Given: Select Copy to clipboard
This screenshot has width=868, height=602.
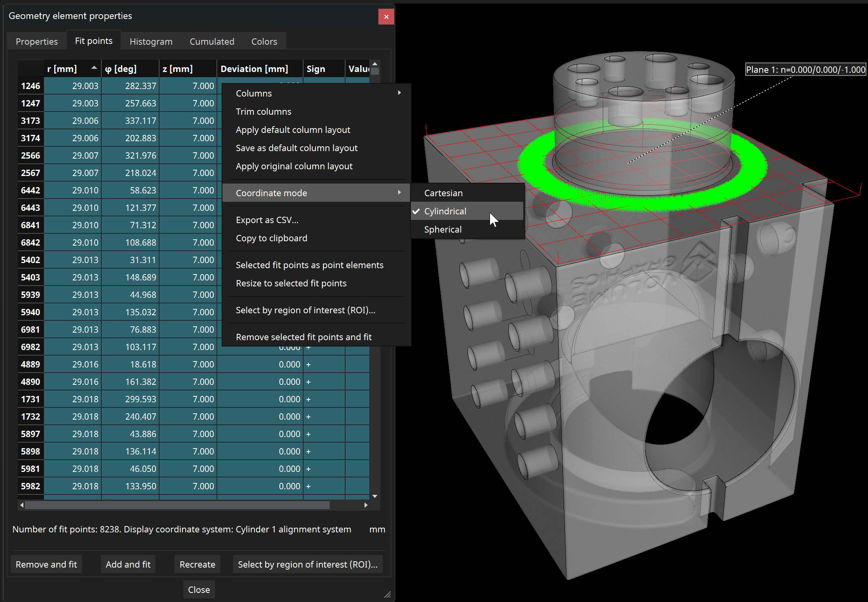Looking at the screenshot, I should (271, 238).
